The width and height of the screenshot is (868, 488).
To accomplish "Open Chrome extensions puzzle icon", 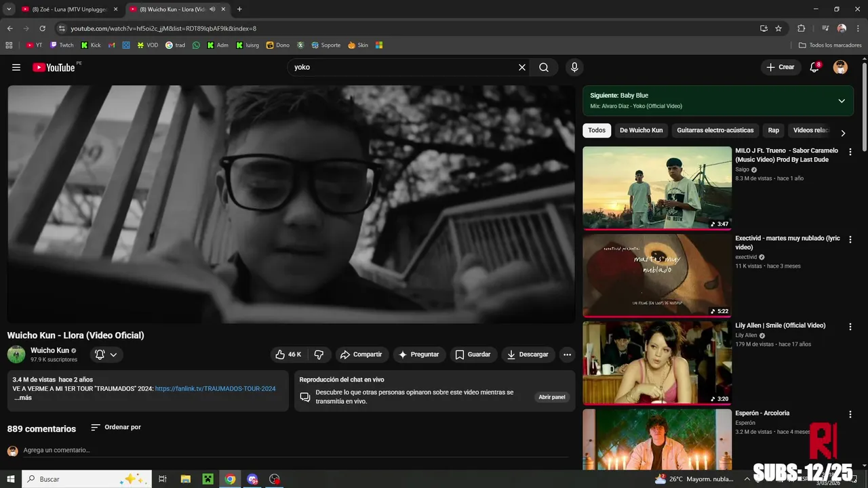I will click(x=801, y=28).
